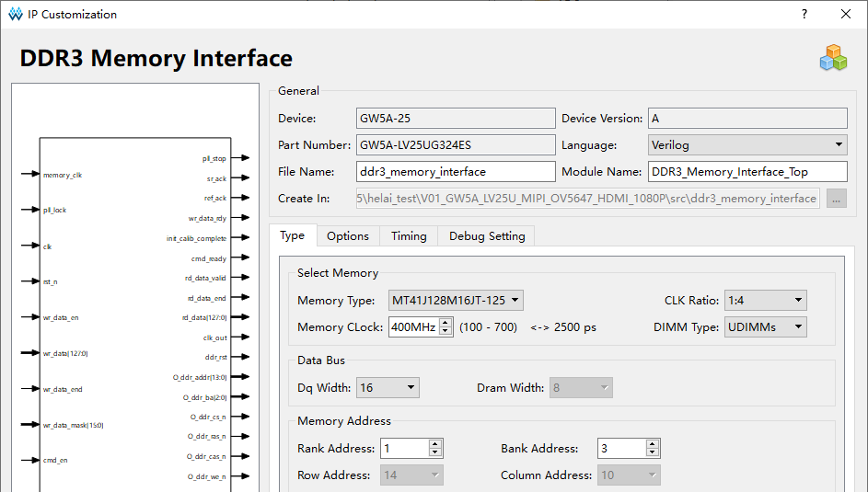Open the Memory Type dropdown
868x492 pixels.
click(x=456, y=300)
